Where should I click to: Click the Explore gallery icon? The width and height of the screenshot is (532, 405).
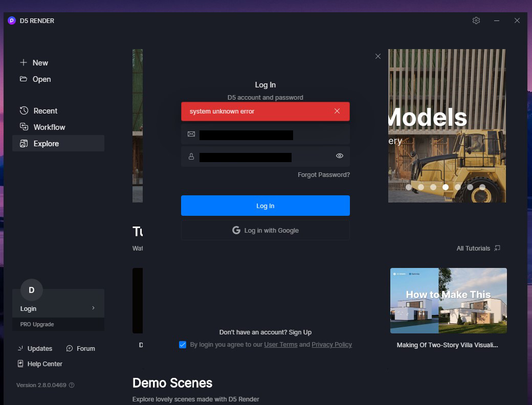24,144
